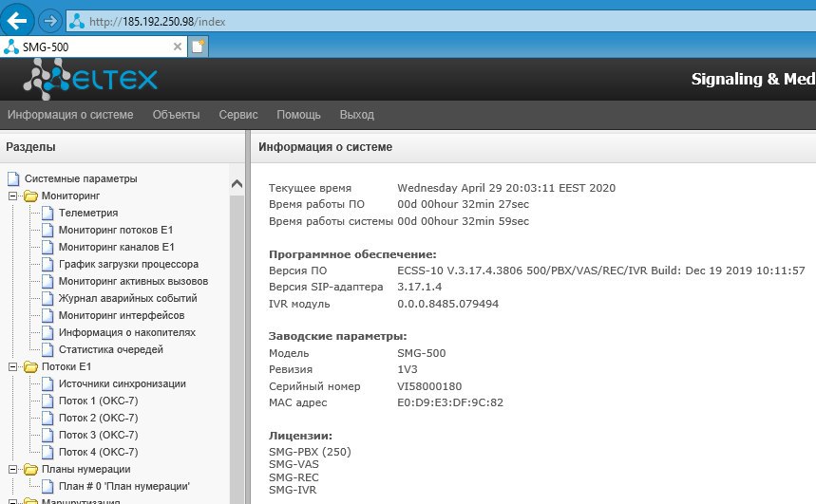Open Мониторинг потоков E1
This screenshot has height=504, width=816.
click(116, 230)
